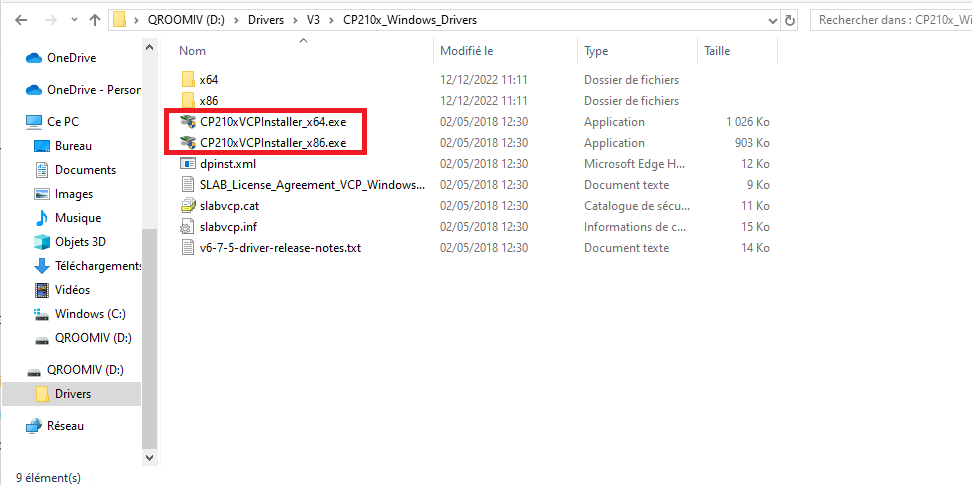Sort files by Type column
Image resolution: width=972 pixels, height=485 pixels.
point(596,51)
